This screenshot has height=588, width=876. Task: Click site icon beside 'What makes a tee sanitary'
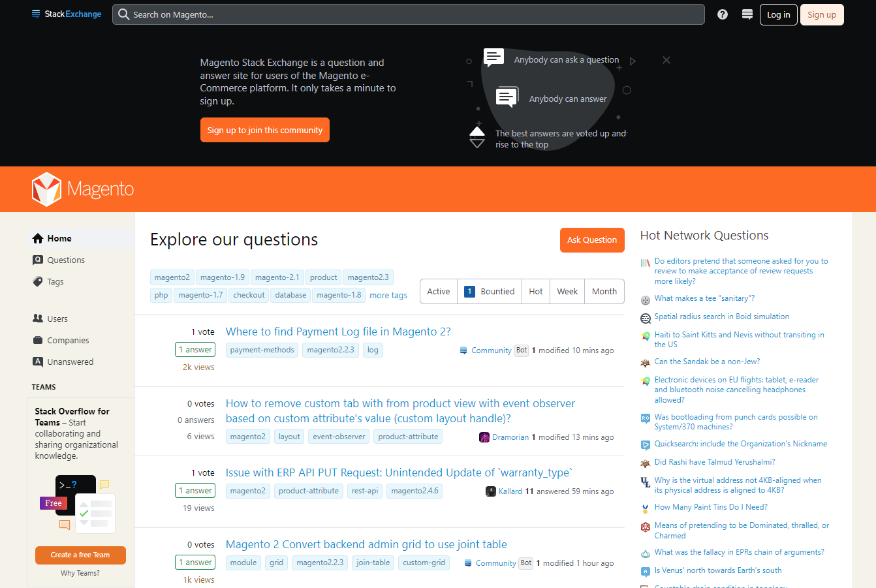[x=646, y=300]
